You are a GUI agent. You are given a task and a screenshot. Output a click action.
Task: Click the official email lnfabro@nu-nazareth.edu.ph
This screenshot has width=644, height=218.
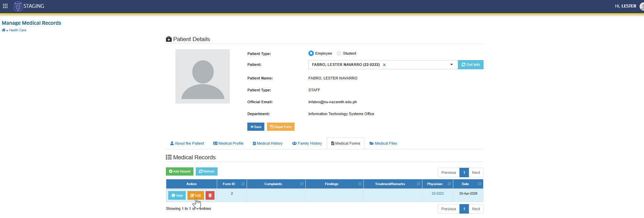(333, 102)
